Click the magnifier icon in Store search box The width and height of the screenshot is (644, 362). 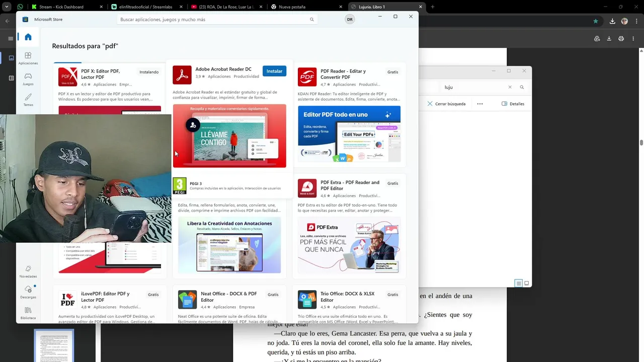click(312, 20)
